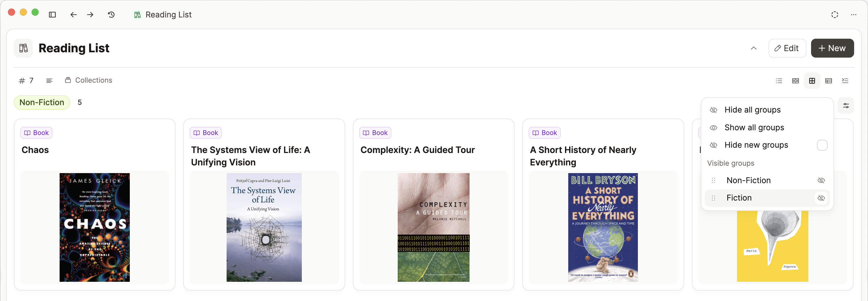The width and height of the screenshot is (868, 301).
Task: Switch to the table view layout icon
Action: 828,81
